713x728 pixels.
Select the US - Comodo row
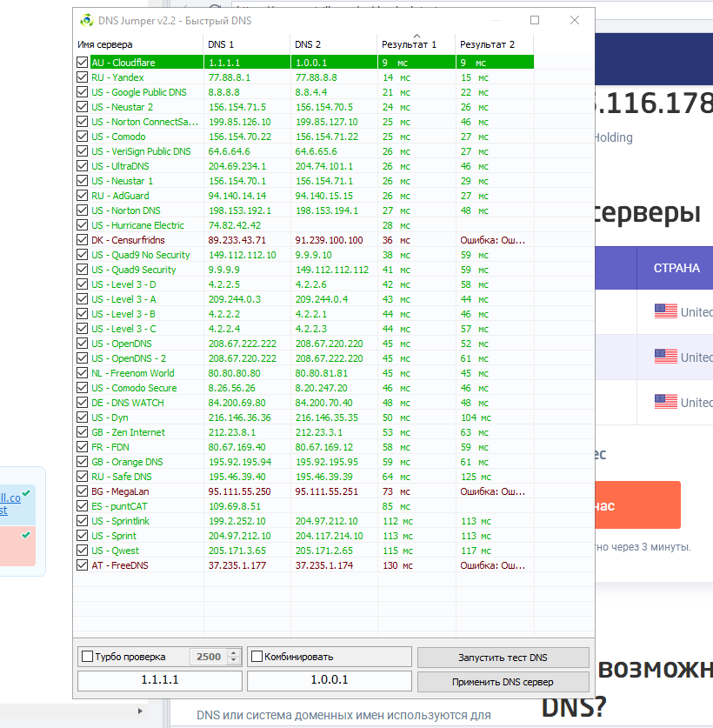tap(303, 137)
